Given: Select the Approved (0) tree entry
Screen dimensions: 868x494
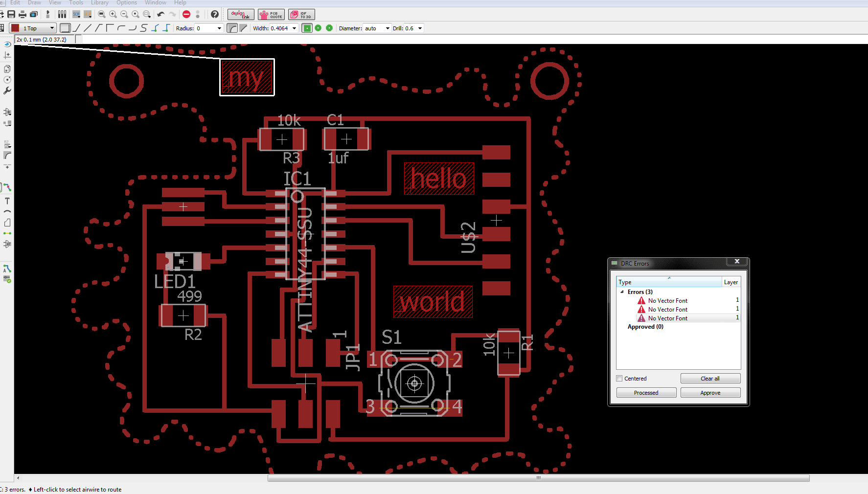Looking at the screenshot, I should (x=645, y=327).
